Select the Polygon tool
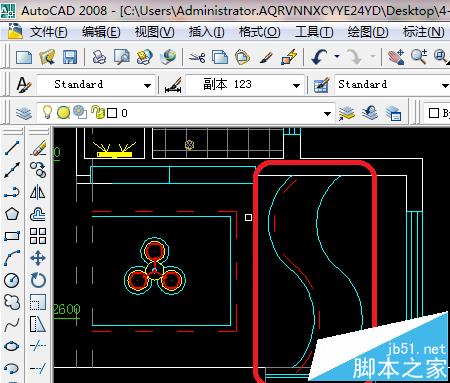Image resolution: width=450 pixels, height=383 pixels. [12, 214]
